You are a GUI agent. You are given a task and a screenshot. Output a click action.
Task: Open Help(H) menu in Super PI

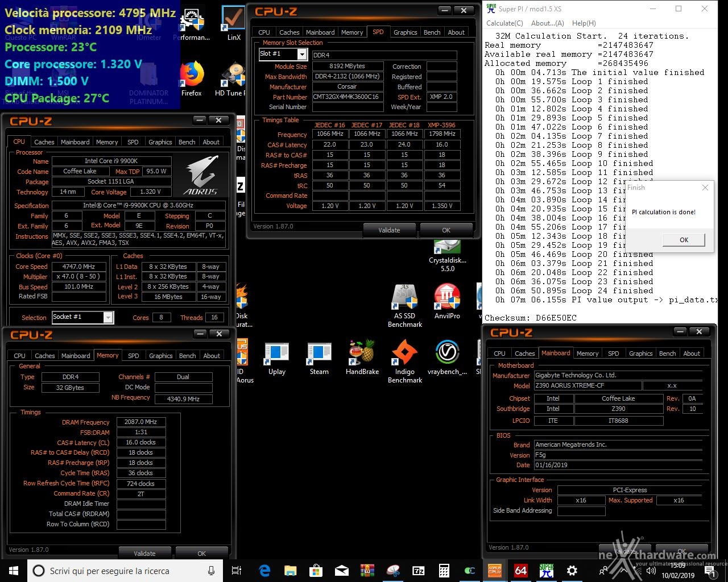click(x=584, y=23)
